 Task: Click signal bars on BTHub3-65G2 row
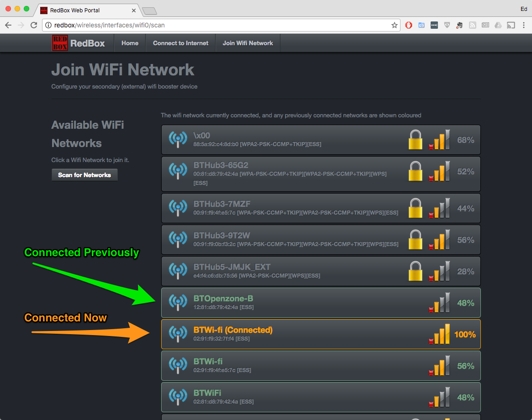tap(439, 171)
